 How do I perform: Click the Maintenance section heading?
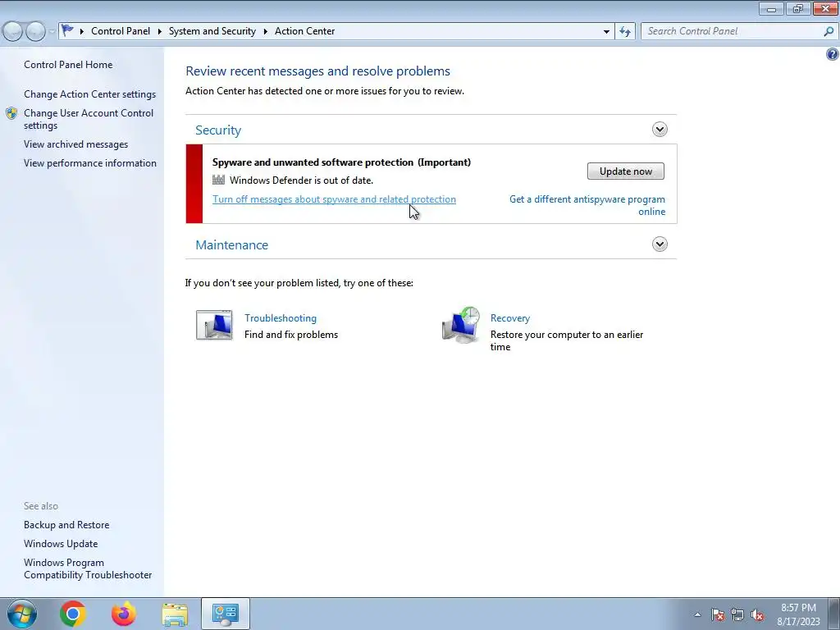231,244
